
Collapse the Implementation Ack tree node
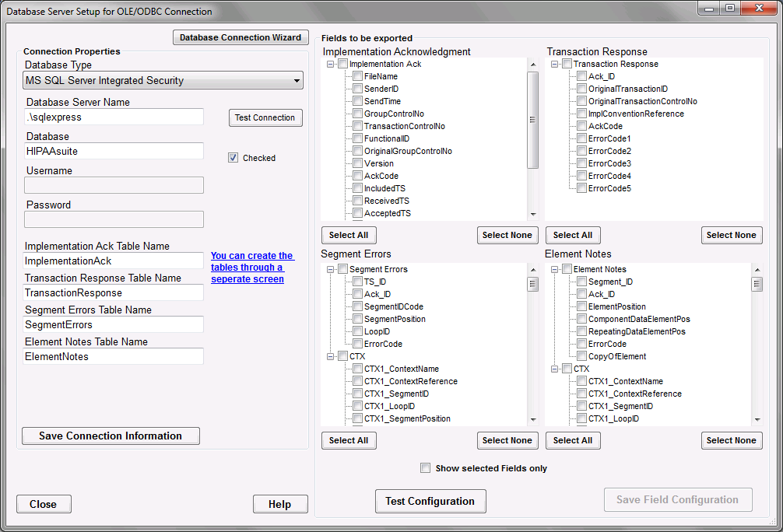[x=330, y=64]
